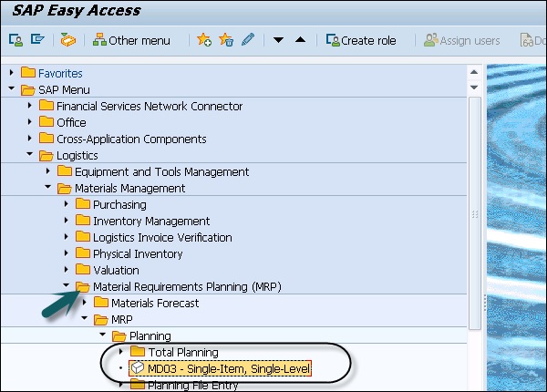Click the Create role button
This screenshot has width=547, height=392.
tap(363, 41)
